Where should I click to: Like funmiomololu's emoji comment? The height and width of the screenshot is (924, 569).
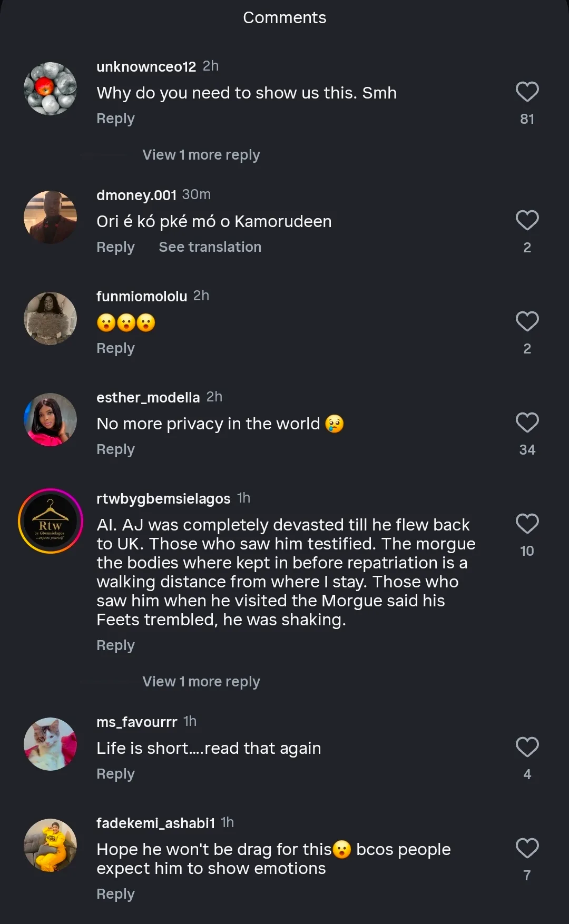pyautogui.click(x=527, y=322)
